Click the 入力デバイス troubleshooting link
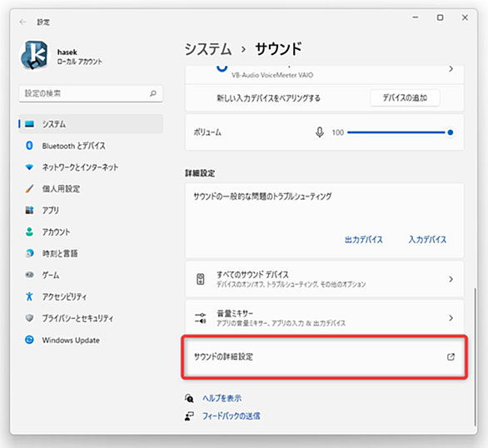Image resolution: width=488 pixels, height=448 pixels. (x=427, y=240)
